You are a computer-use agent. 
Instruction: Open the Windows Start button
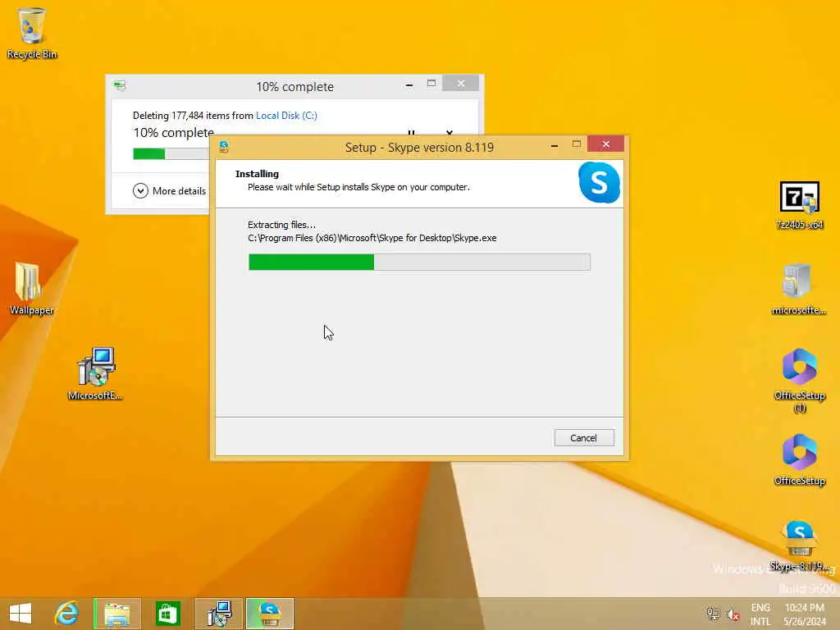[21, 613]
